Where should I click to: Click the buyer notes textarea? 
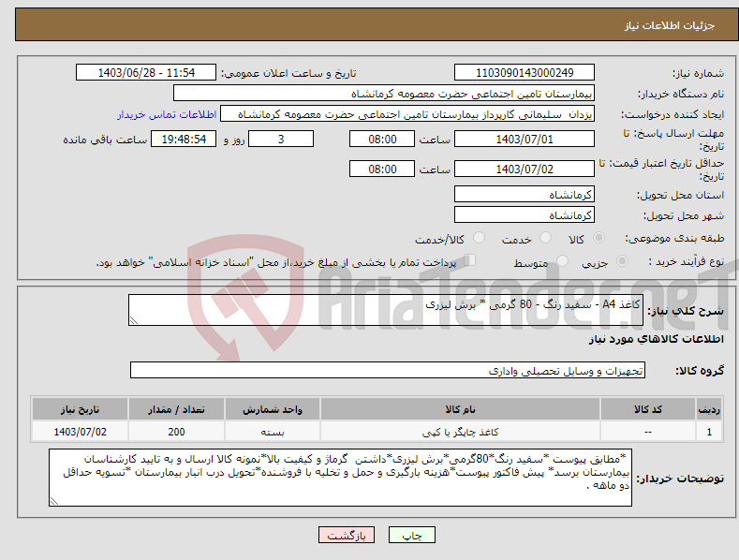pyautogui.click(x=340, y=478)
